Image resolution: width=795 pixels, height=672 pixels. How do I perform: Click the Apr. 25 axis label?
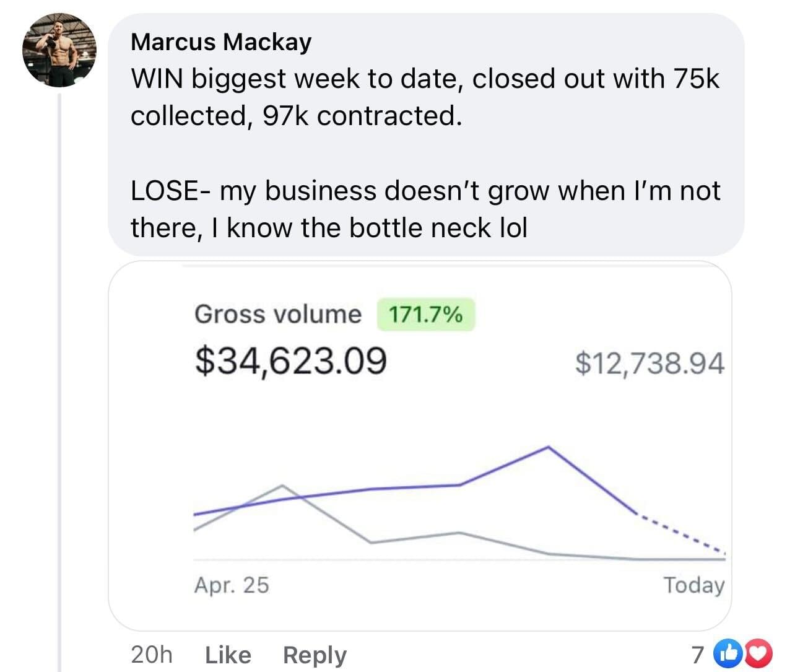click(x=232, y=585)
